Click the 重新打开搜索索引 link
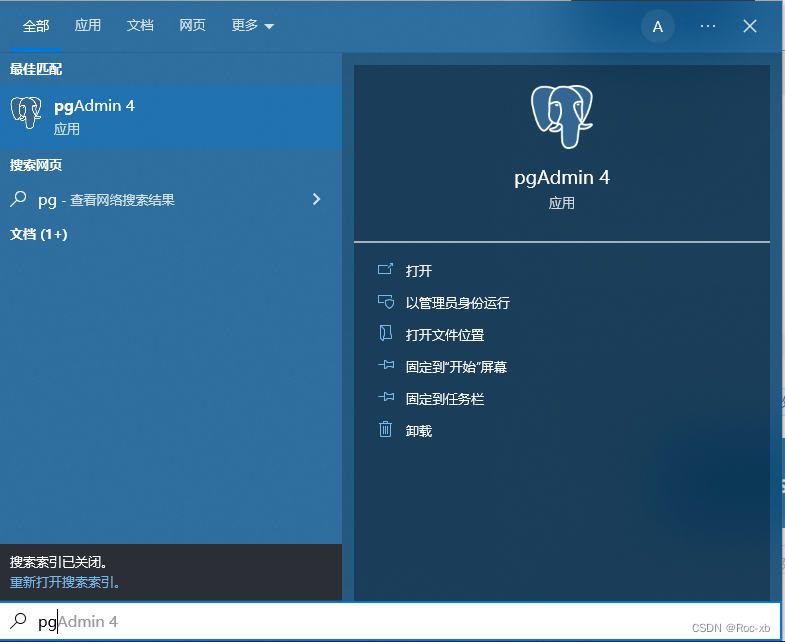This screenshot has width=785, height=642. click(65, 582)
